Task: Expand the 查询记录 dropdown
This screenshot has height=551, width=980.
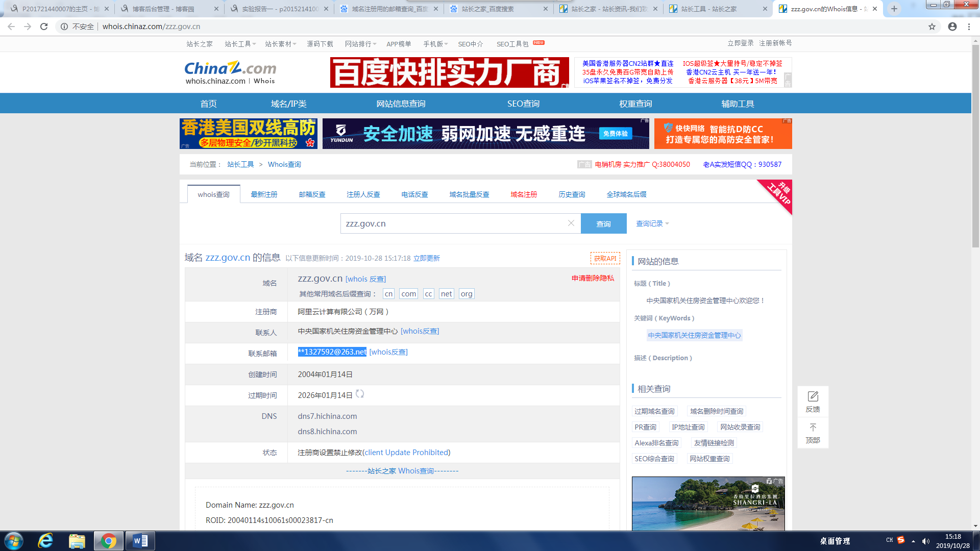Action: click(x=652, y=223)
